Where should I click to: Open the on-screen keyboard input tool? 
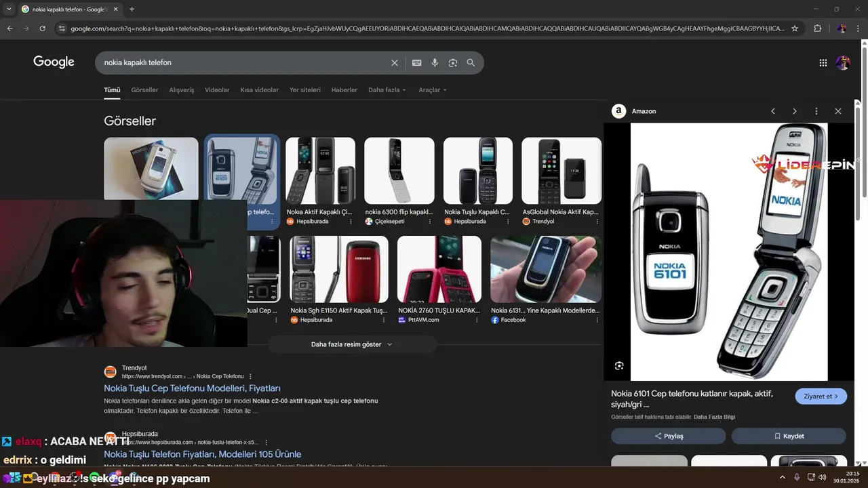coord(416,62)
